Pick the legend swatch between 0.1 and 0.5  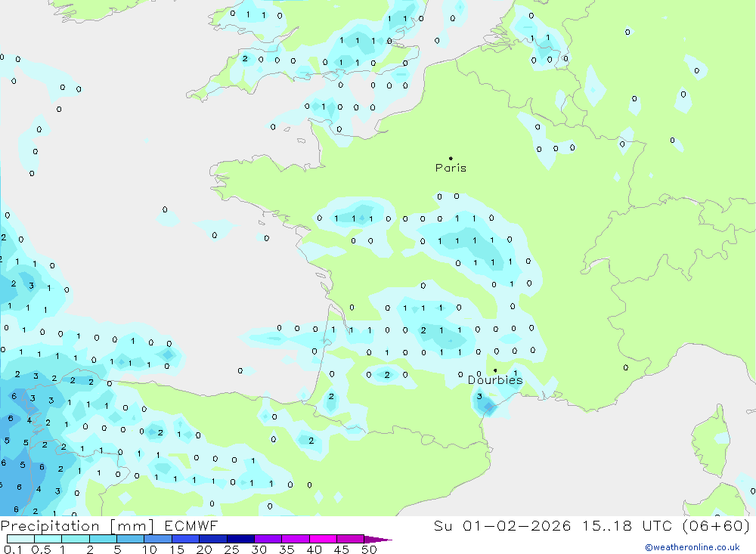coord(20,539)
